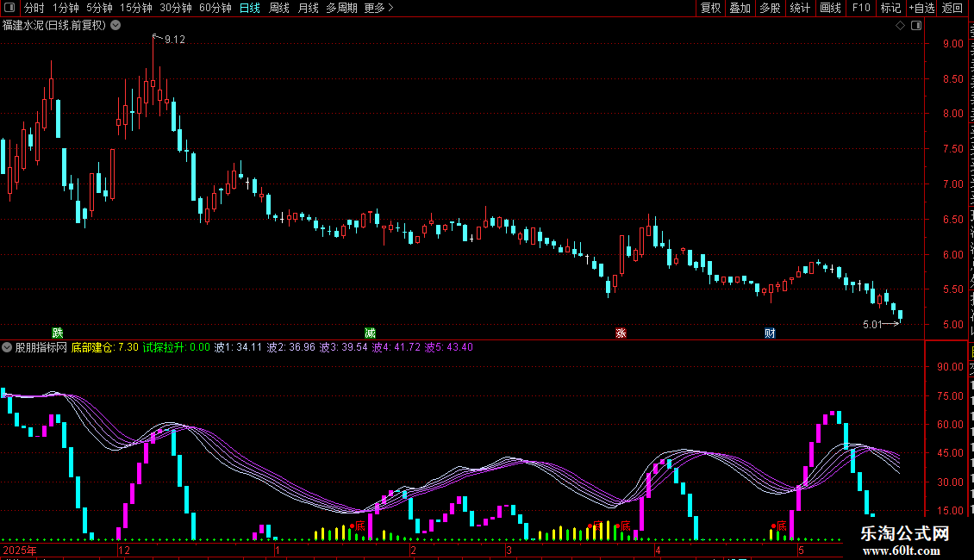Toggle the main chart window layout icon
The image size is (974, 560).
916,26
